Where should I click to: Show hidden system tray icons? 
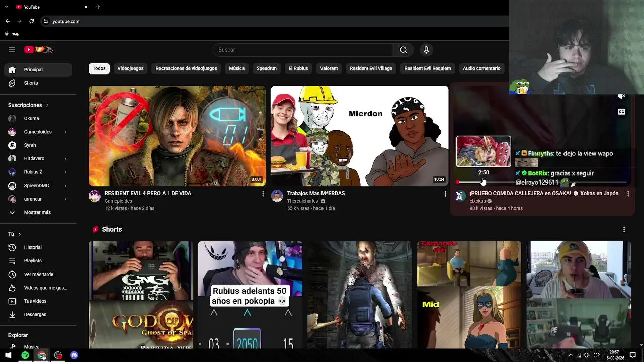pos(571,355)
